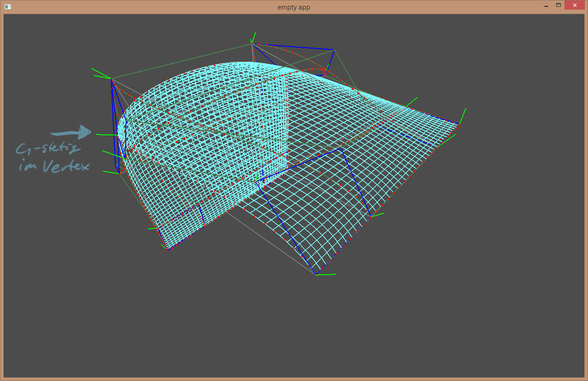Close the empty app window
The image size is (588, 381).
pyautogui.click(x=575, y=6)
